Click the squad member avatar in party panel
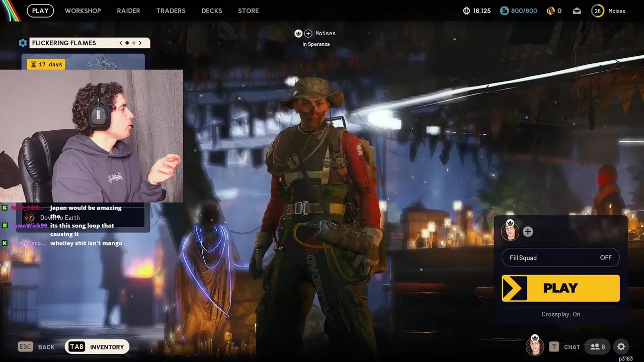 click(x=510, y=231)
